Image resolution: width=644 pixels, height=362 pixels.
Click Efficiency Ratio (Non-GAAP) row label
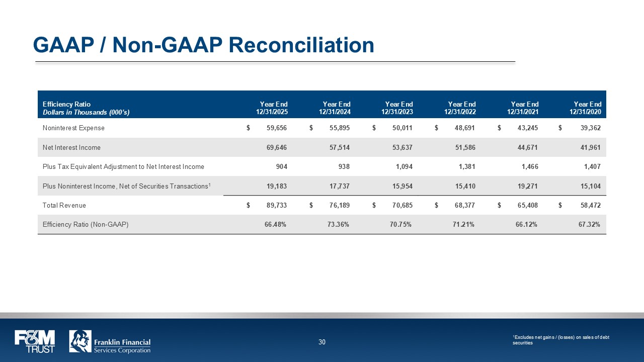pyautogui.click(x=86, y=225)
